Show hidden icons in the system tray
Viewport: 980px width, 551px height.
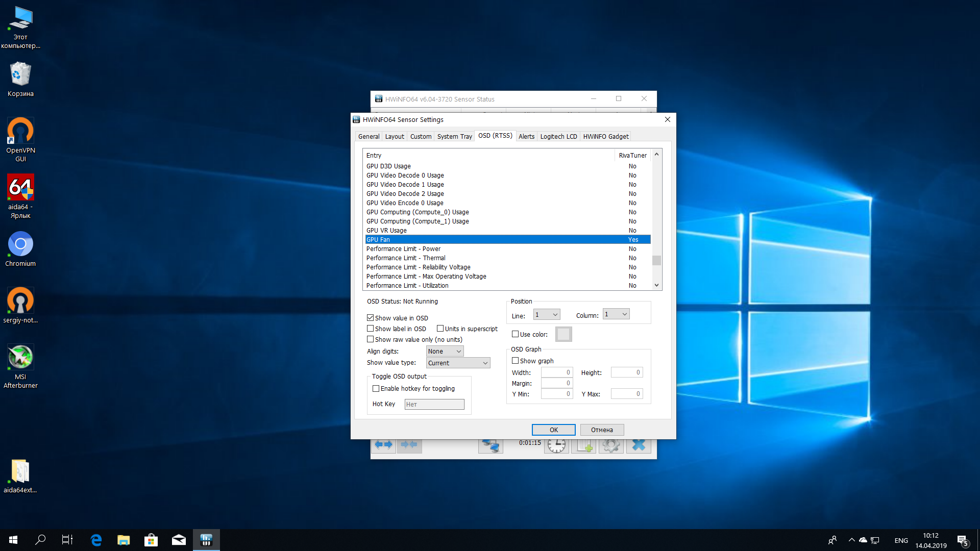851,540
